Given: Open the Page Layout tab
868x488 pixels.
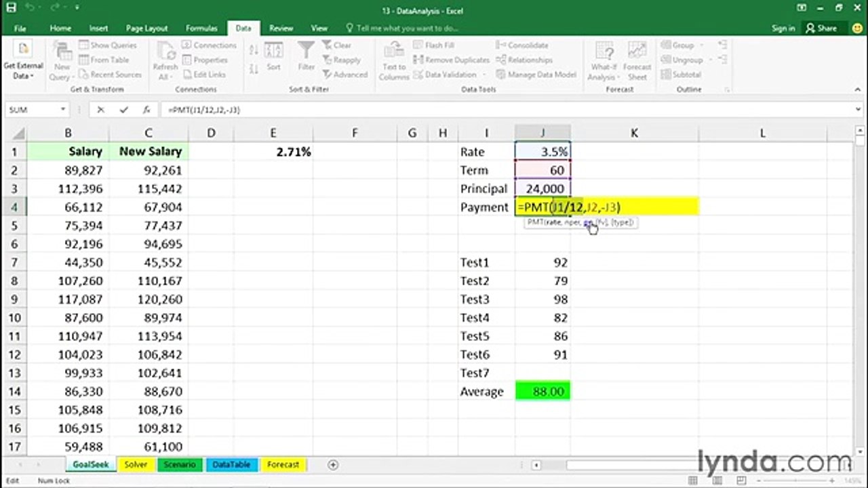Looking at the screenshot, I should coord(146,28).
